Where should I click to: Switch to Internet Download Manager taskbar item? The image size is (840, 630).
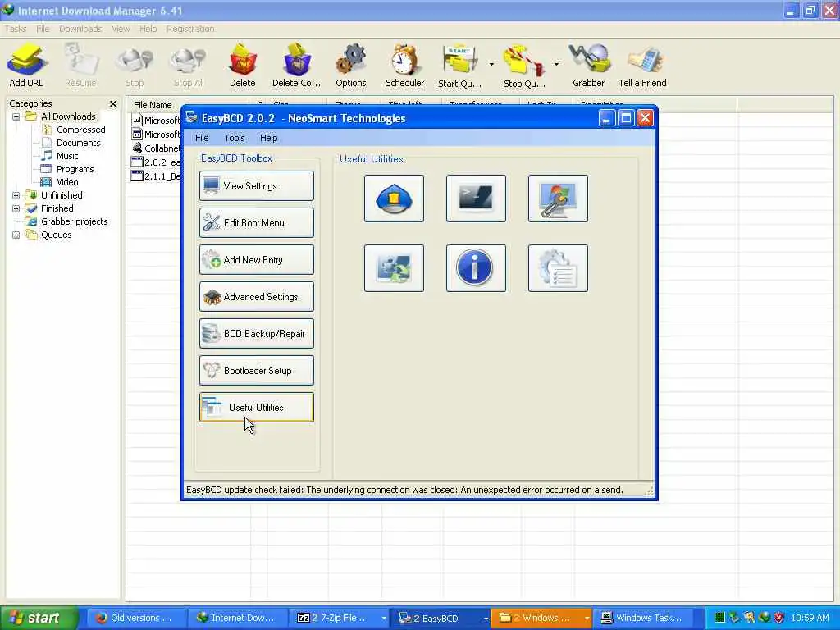[239, 619]
